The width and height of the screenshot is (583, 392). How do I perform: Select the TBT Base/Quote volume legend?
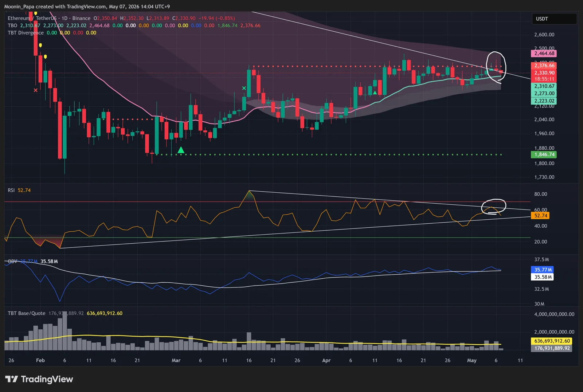point(27,313)
